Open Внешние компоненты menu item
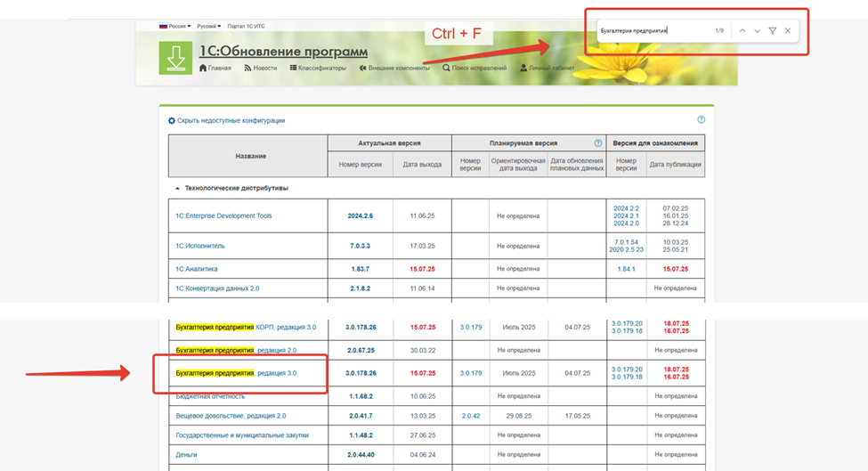Image resolution: width=868 pixels, height=471 pixels. tap(394, 68)
